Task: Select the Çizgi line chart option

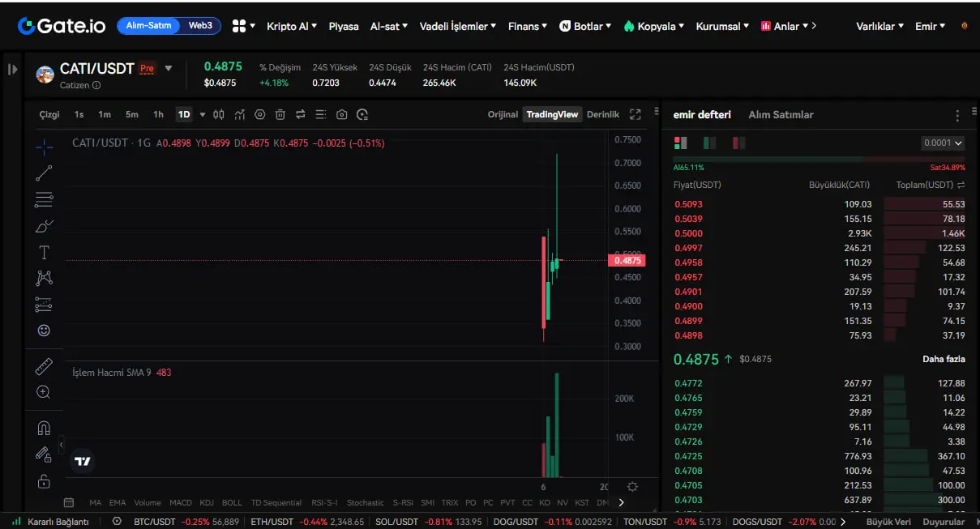Action: coord(49,114)
